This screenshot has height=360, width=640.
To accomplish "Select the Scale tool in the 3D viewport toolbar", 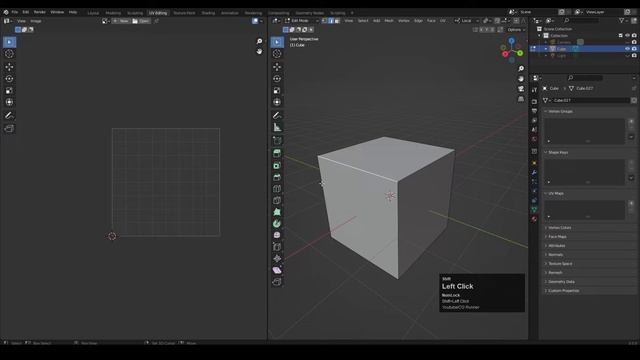I will coord(277,90).
